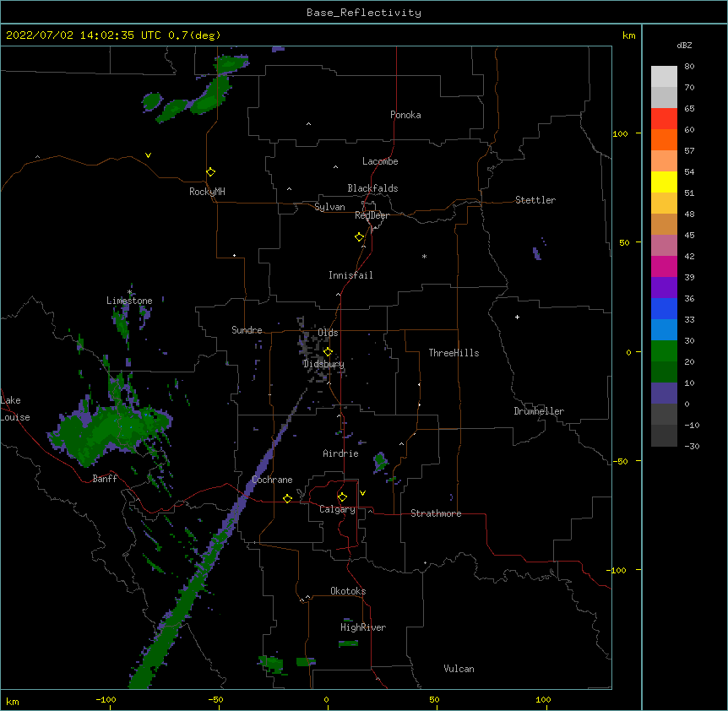The height and width of the screenshot is (711, 728).
Task: Click the Blackfalds city label
Action: (x=372, y=188)
